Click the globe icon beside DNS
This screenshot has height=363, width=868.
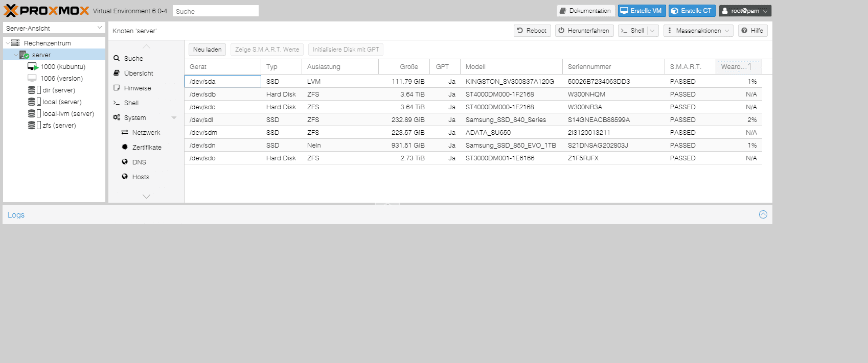tap(125, 162)
